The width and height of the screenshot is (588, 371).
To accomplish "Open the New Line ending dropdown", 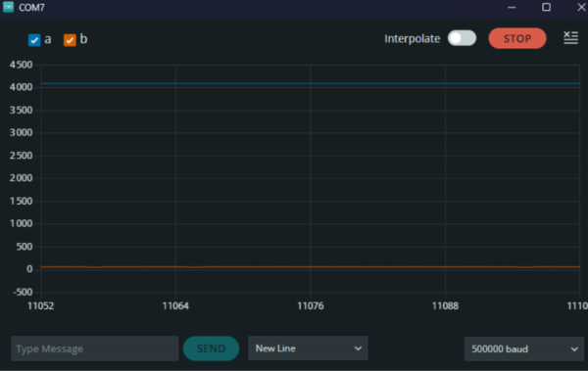I will pos(308,348).
